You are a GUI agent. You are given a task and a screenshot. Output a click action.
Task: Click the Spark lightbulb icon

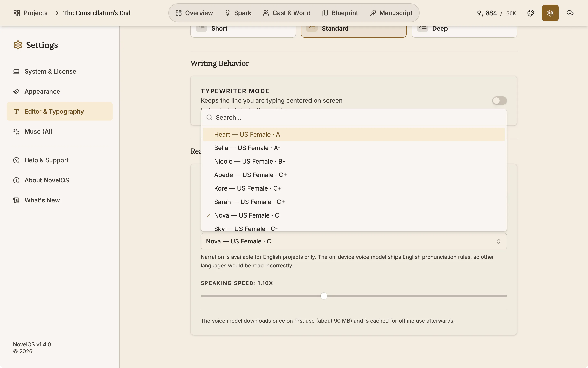[227, 13]
